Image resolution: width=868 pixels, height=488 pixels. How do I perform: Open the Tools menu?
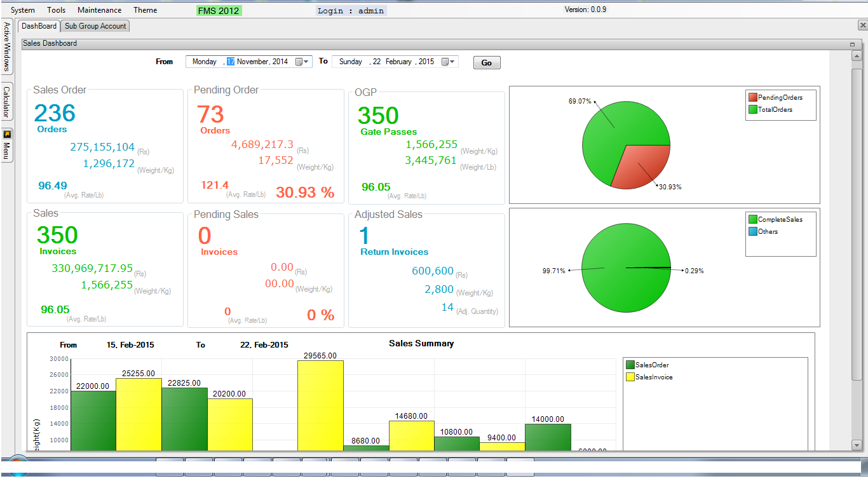[x=56, y=10]
